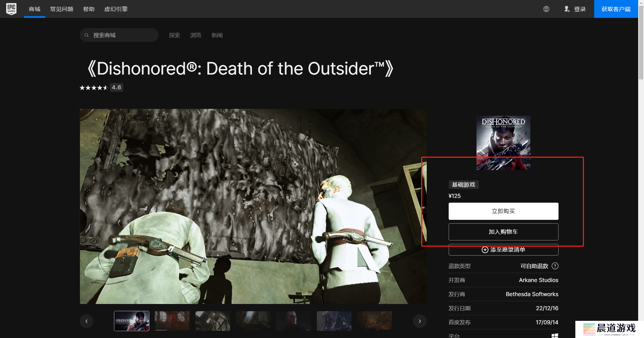Go to previous screenshots with left arrow
Viewport: 644px width, 338px height.
point(87,321)
